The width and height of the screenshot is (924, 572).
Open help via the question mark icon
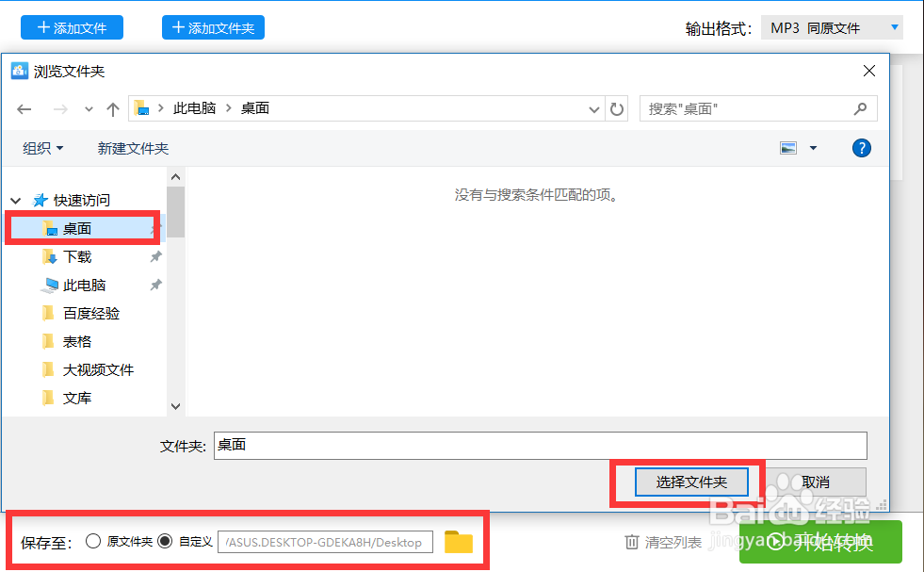[x=862, y=147]
